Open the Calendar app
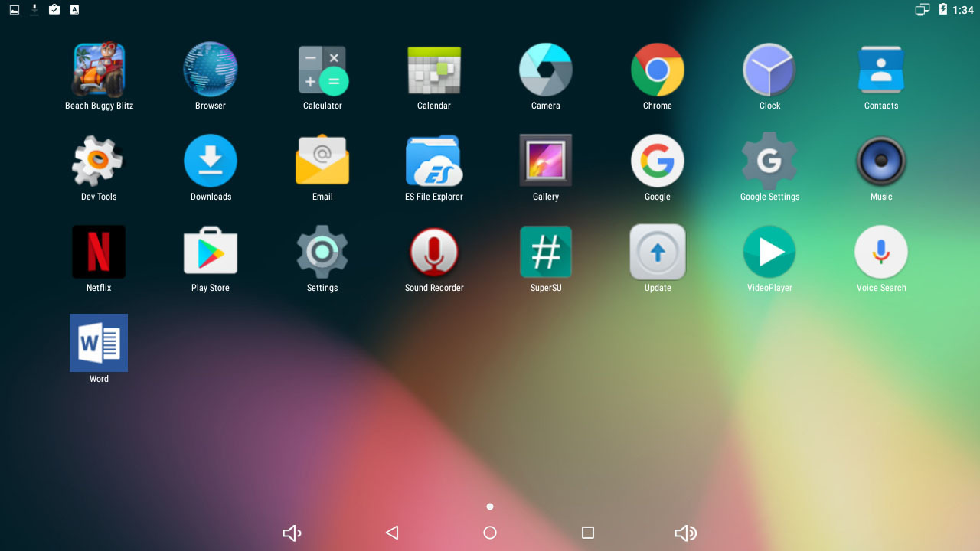The height and width of the screenshot is (551, 980). [434, 70]
